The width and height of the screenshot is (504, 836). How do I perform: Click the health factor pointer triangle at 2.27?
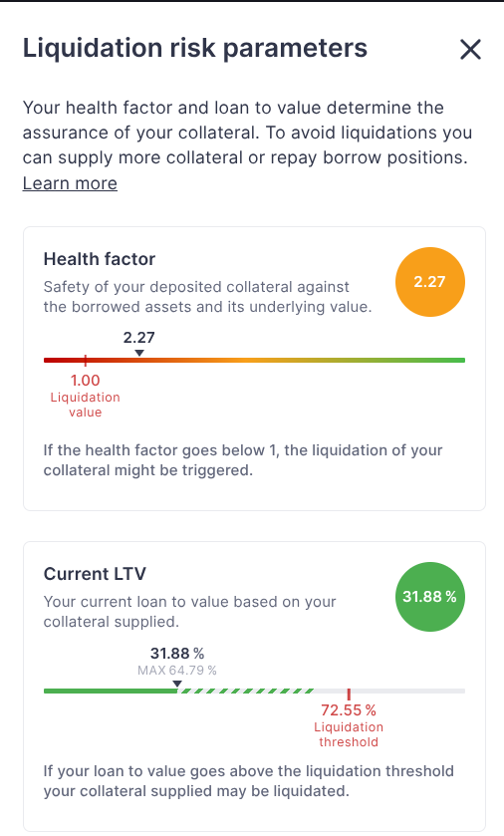pos(139,353)
